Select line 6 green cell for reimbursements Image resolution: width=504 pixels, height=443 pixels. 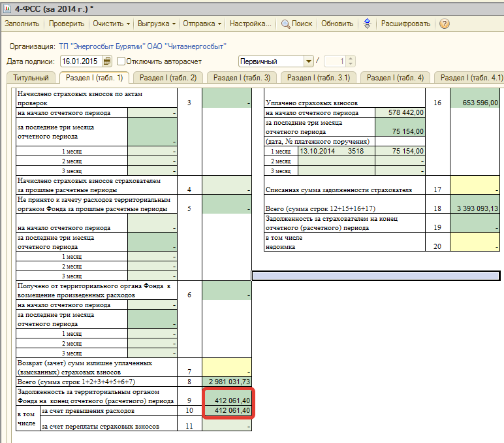tap(227, 291)
